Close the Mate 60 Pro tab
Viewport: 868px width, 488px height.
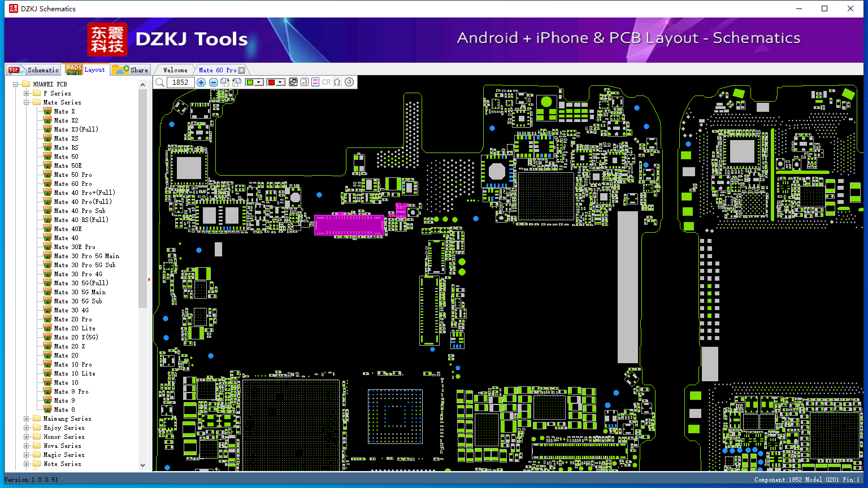coord(242,71)
